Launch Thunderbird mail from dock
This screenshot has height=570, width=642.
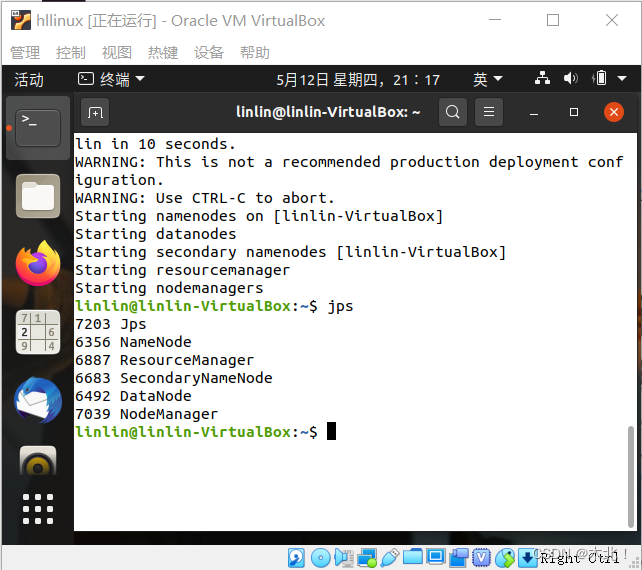[x=38, y=400]
